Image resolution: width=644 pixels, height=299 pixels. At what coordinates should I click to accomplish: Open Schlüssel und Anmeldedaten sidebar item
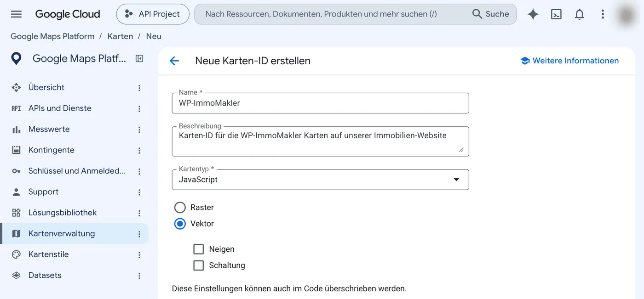tap(77, 171)
